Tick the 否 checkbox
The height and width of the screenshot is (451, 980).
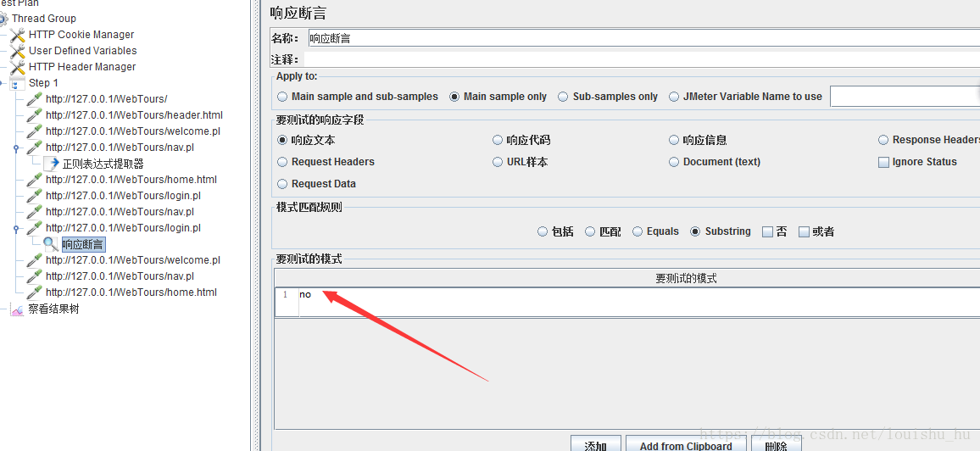[767, 231]
